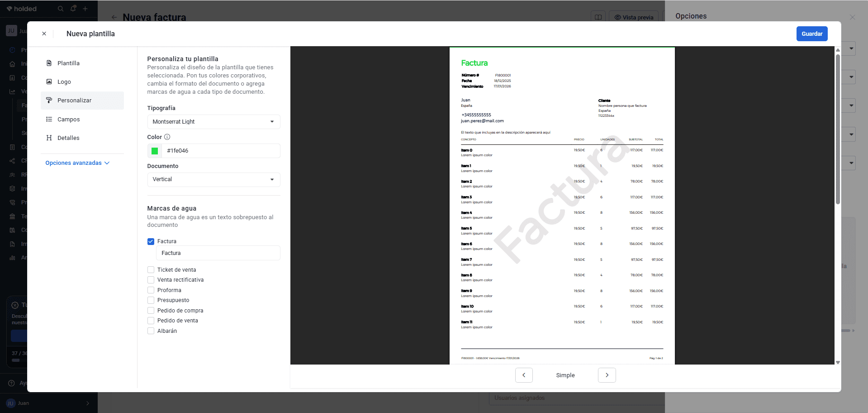Click the Plantilla document icon
868x413 pixels.
[49, 63]
